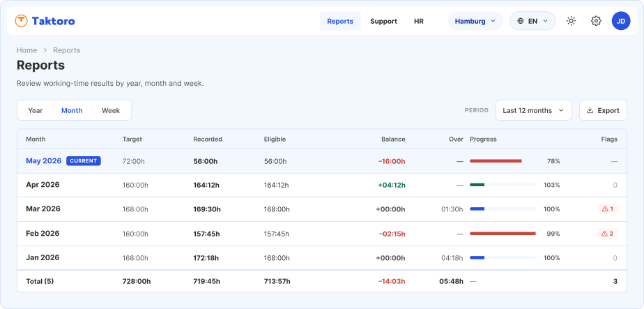The width and height of the screenshot is (644, 309).
Task: Click the Over column header
Action: click(x=456, y=140)
